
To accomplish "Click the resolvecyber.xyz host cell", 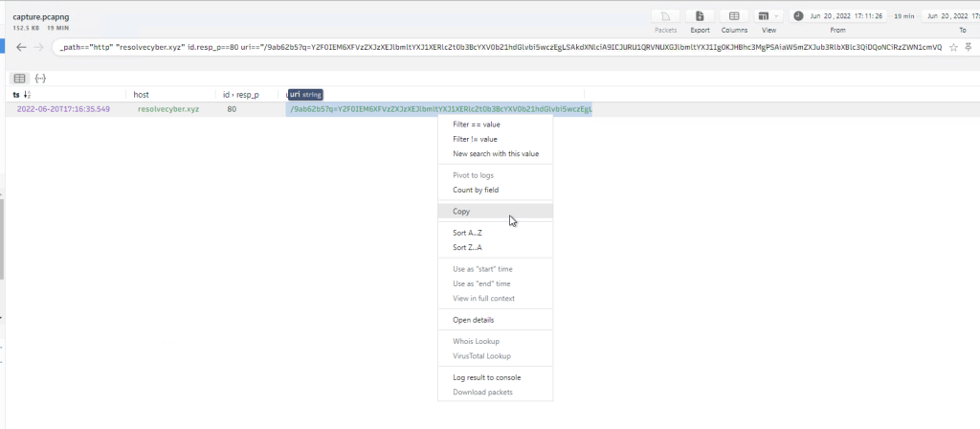I will [x=167, y=109].
